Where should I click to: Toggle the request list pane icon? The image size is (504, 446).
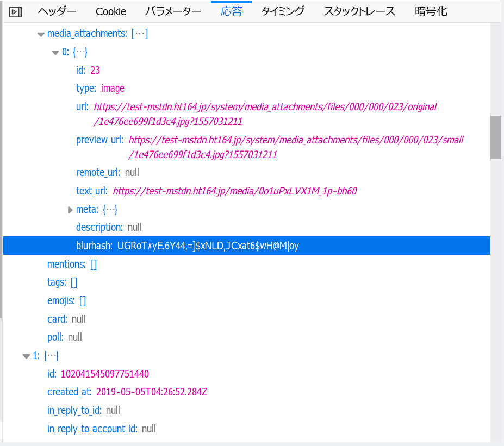coord(15,12)
